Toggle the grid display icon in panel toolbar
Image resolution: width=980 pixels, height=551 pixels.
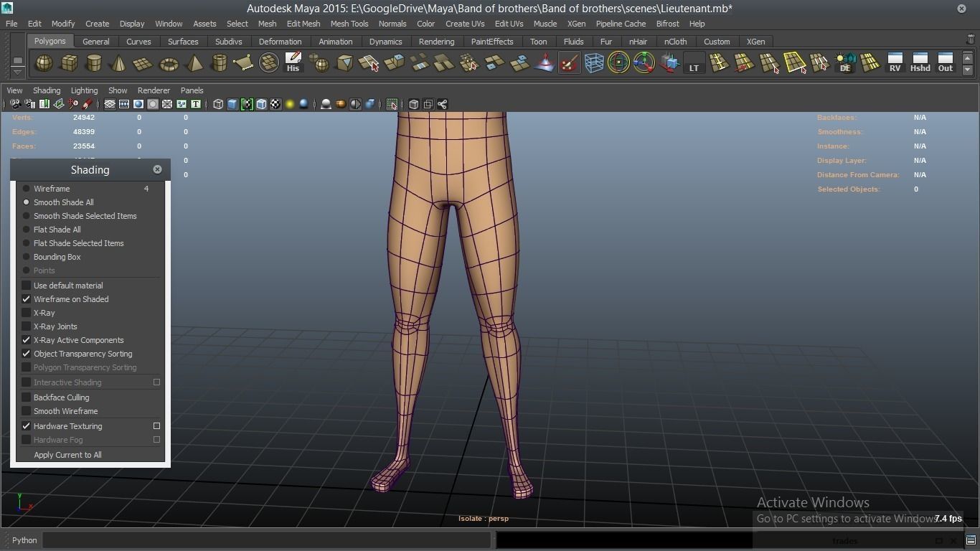(110, 105)
